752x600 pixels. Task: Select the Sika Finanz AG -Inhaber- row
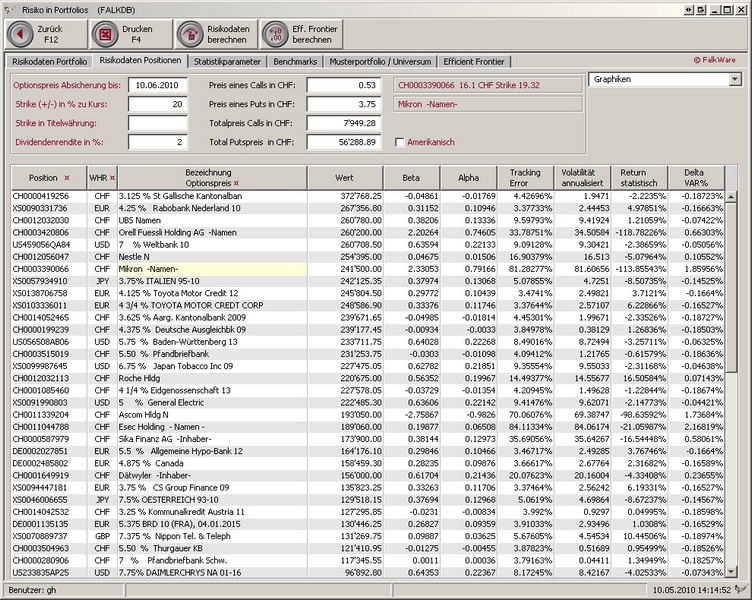[x=368, y=439]
